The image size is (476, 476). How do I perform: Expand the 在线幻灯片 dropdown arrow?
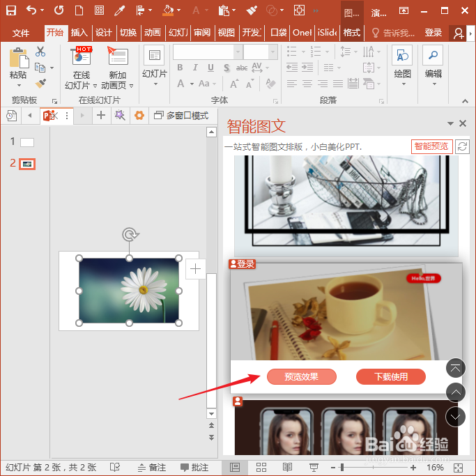95,86
